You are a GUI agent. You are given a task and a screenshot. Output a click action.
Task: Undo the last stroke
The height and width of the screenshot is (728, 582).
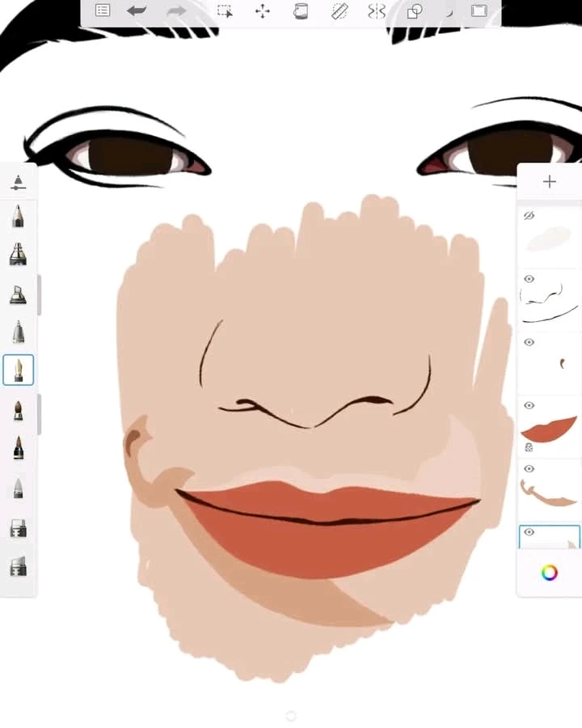point(137,11)
